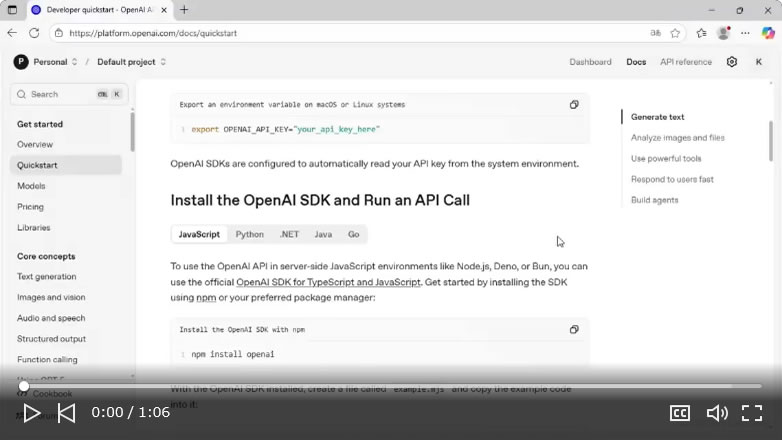
Task: Follow the npm link
Action: [206, 298]
